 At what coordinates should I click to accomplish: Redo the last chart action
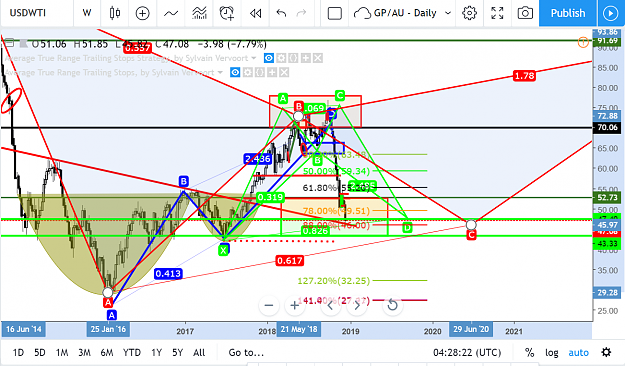coord(301,13)
